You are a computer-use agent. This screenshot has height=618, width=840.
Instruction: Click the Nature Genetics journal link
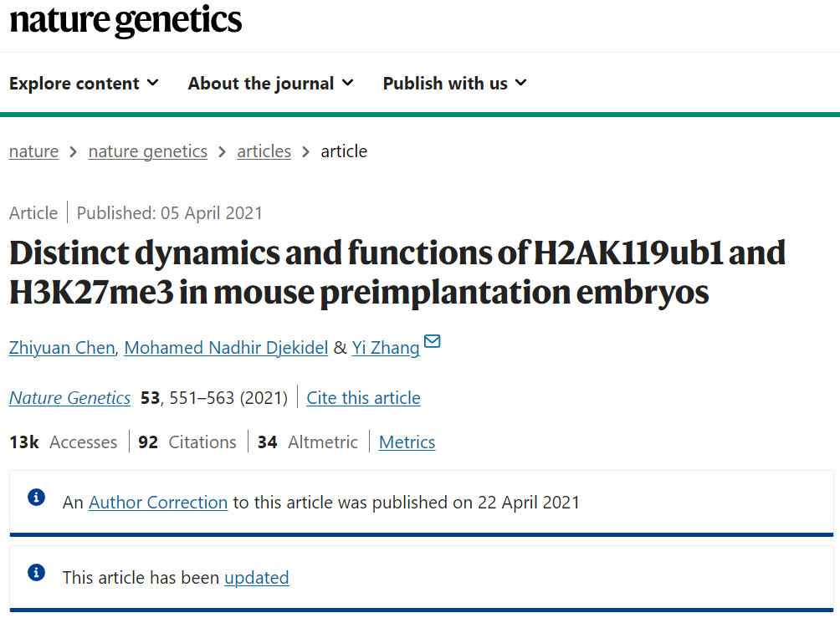tap(69, 398)
